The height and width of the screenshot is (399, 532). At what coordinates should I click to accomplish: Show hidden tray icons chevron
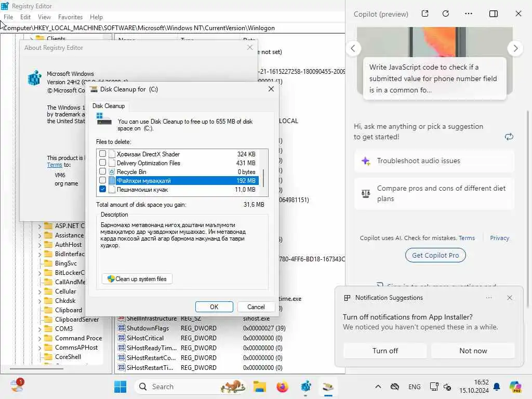(378, 387)
